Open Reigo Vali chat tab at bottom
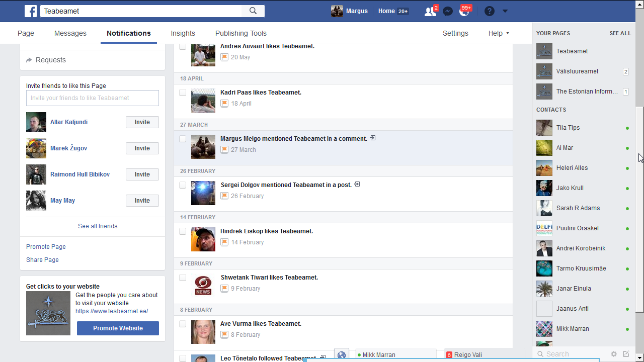This screenshot has height=362, width=644. coord(484,355)
